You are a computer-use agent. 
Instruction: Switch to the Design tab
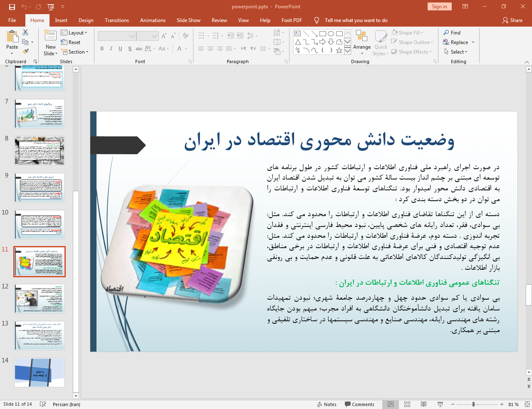(x=86, y=20)
